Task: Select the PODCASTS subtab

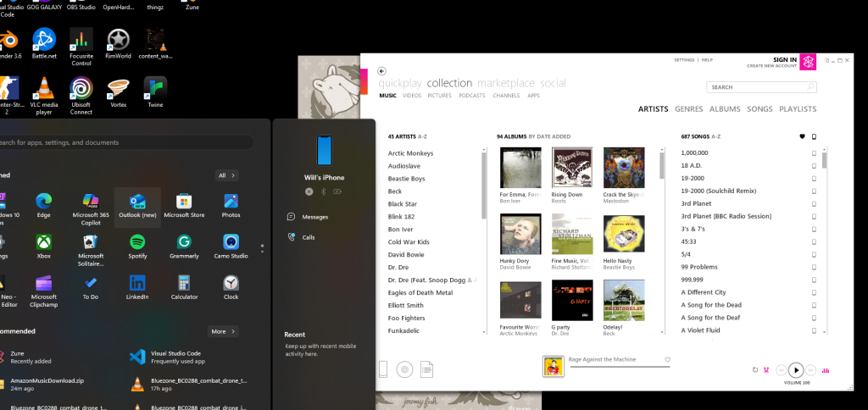Action: click(x=471, y=96)
